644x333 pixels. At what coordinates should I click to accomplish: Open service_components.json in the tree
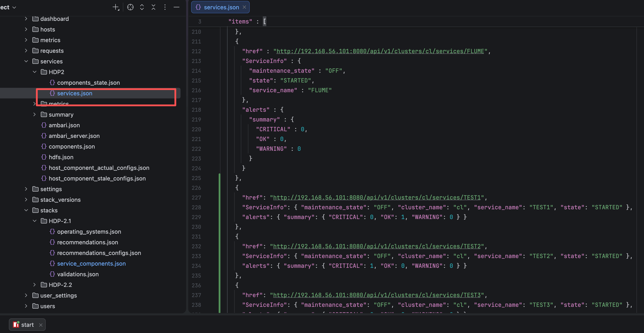(91, 264)
